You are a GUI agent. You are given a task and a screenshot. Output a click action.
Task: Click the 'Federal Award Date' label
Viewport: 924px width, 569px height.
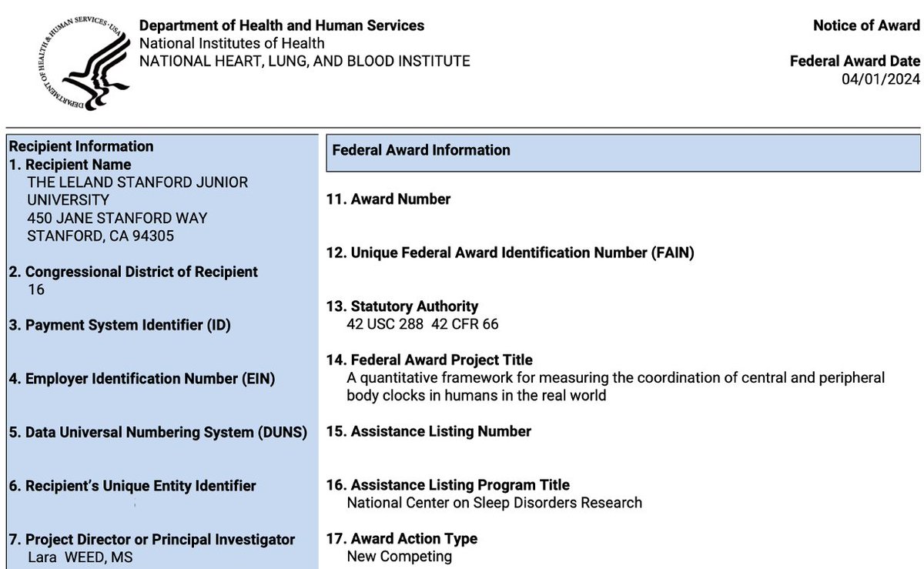tap(855, 62)
